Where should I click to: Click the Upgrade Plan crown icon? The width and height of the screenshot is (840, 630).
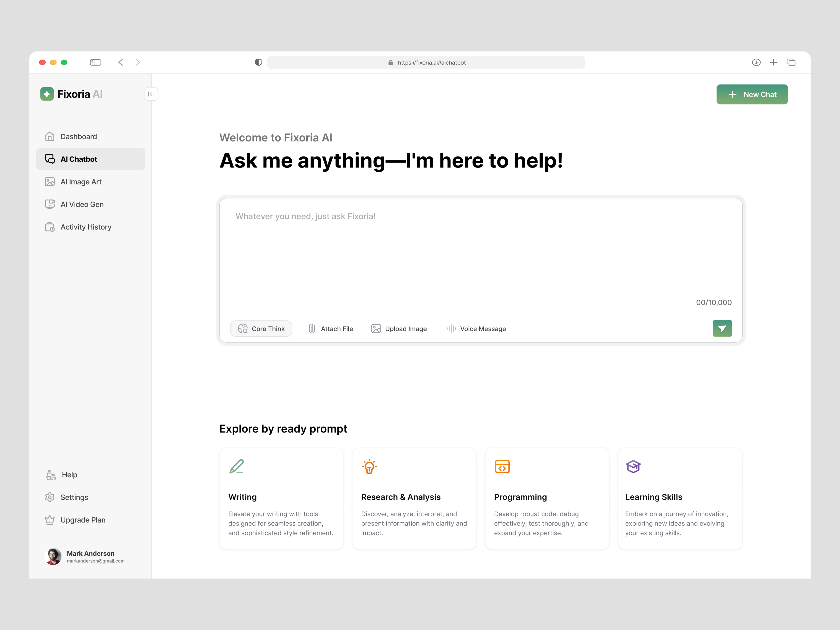(x=50, y=520)
